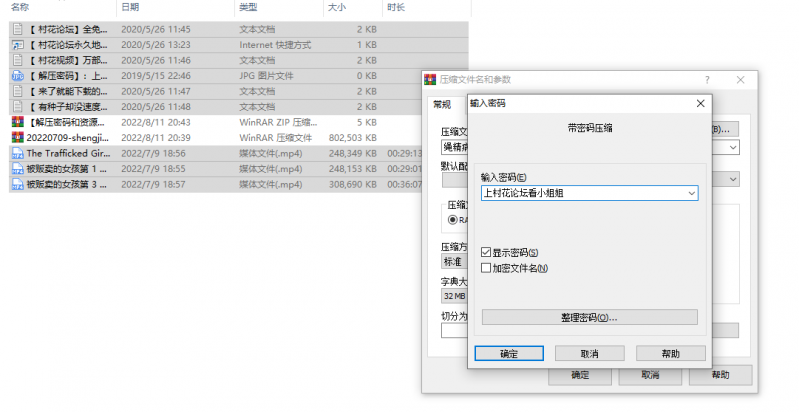The image size is (799, 412).
Task: Uncheck the 显示密码 checkbox
Action: click(486, 252)
